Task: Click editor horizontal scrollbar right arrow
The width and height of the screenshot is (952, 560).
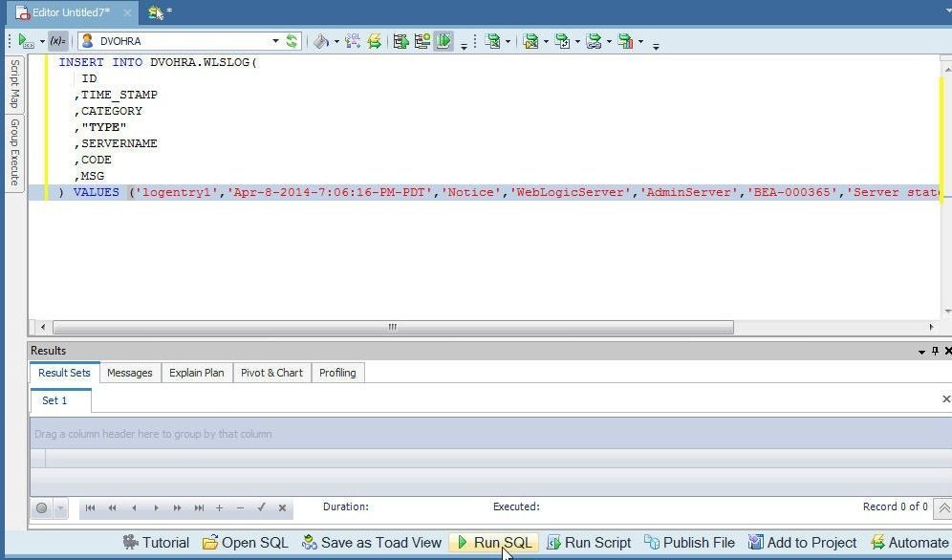Action: (x=931, y=327)
